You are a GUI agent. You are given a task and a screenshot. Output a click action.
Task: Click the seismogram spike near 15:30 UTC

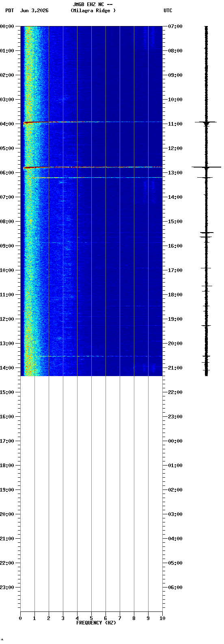coord(207,233)
